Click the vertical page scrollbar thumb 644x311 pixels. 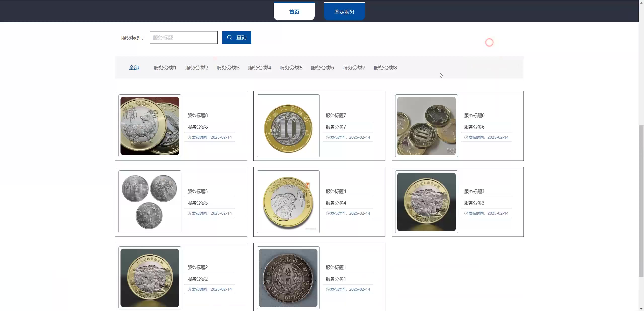point(641,201)
